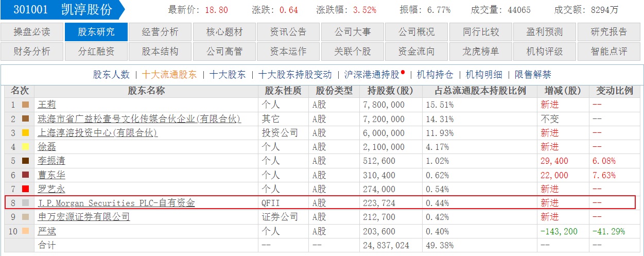Open the 经营分析 tab
This screenshot has height=256, width=644.
click(160, 32)
